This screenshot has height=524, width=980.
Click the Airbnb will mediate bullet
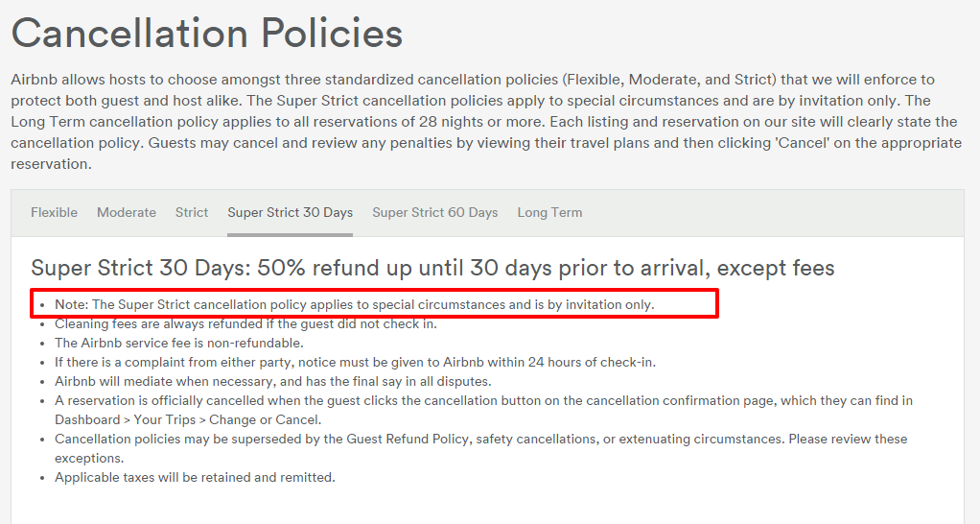(x=272, y=381)
